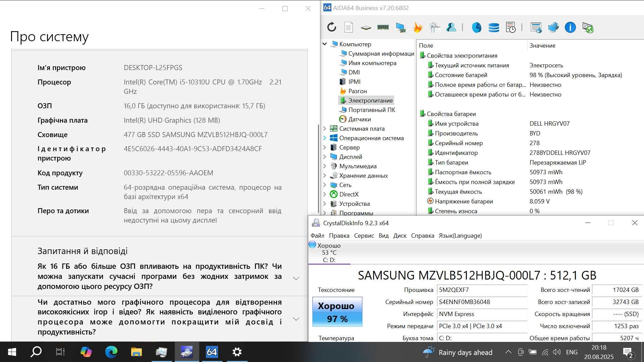The image size is (644, 362).
Task: Open the Диск menu in CrystalDiskInfo
Action: click(400, 236)
